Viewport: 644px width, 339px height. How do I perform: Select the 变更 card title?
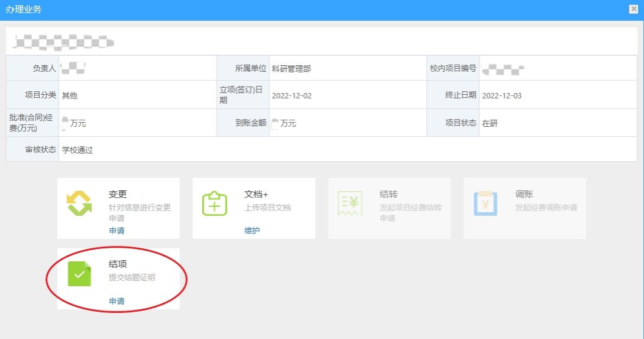point(118,194)
